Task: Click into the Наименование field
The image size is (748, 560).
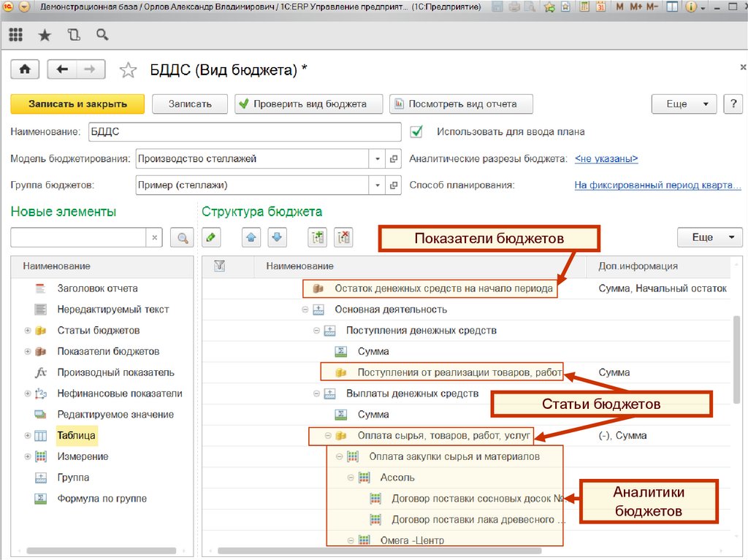Action: point(245,131)
